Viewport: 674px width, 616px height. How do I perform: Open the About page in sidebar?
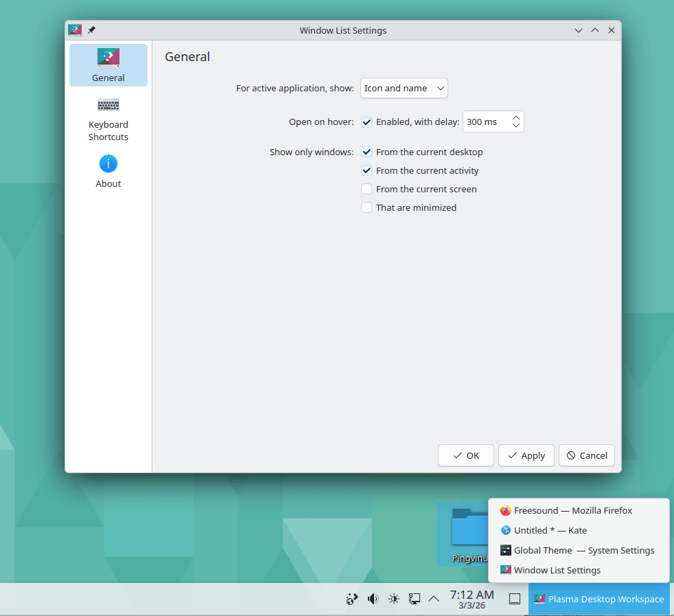tap(108, 171)
